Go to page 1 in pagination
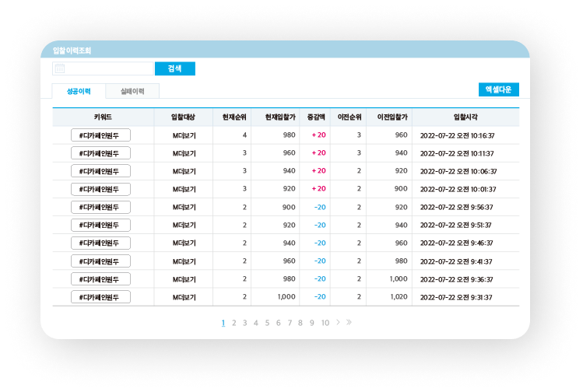The height and width of the screenshot is (392, 583). (223, 323)
